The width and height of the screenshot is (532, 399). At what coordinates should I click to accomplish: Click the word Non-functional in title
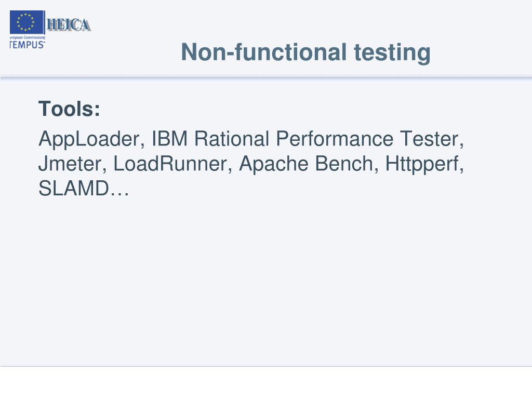(263, 52)
